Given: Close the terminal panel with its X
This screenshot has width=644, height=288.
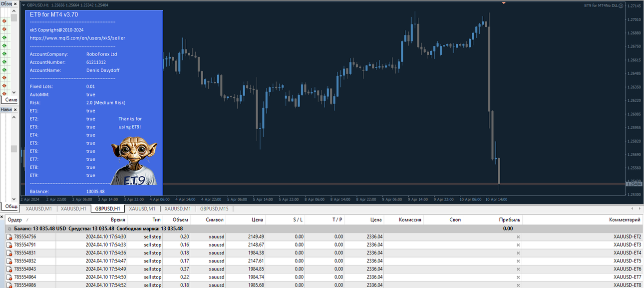Looking at the screenshot, I should tap(2, 217).
